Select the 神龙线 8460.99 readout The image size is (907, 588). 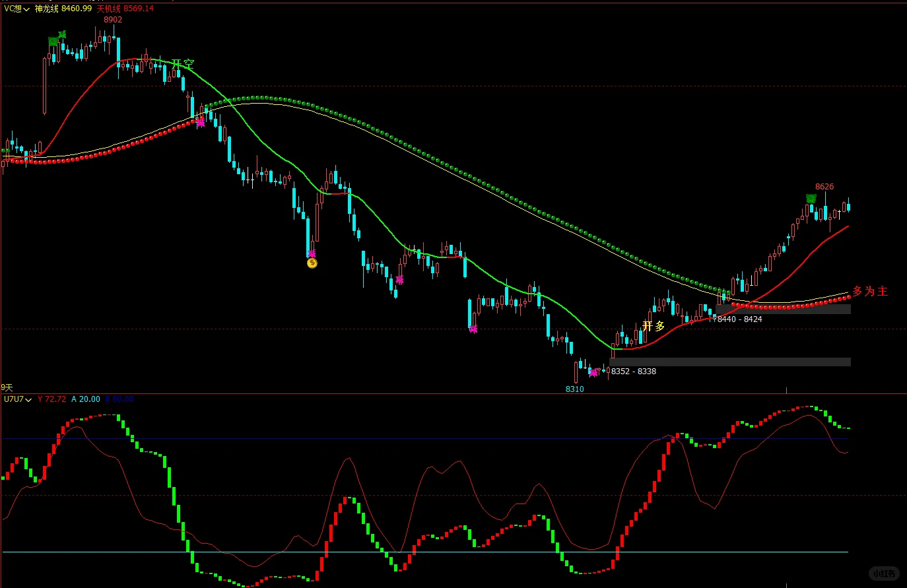pos(63,9)
